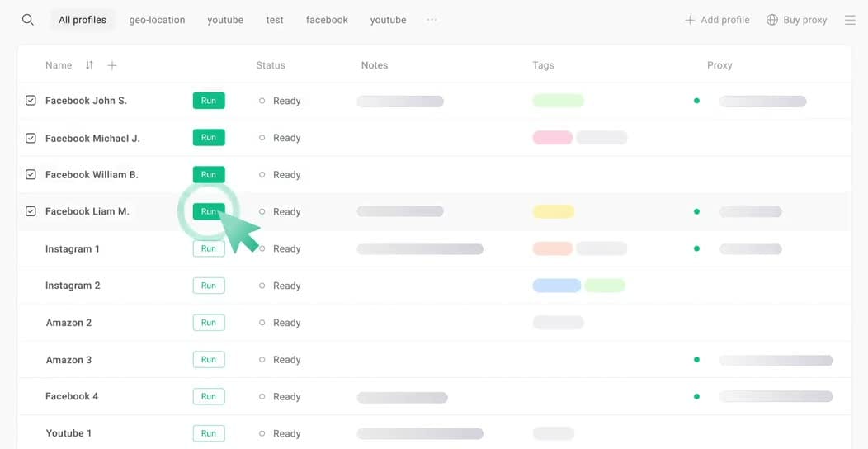
Task: Uncheck the Facebook John S. checkbox
Action: (x=31, y=100)
